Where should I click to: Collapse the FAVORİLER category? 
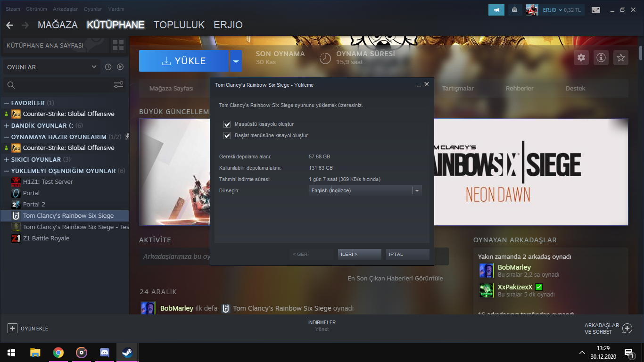click(x=7, y=103)
